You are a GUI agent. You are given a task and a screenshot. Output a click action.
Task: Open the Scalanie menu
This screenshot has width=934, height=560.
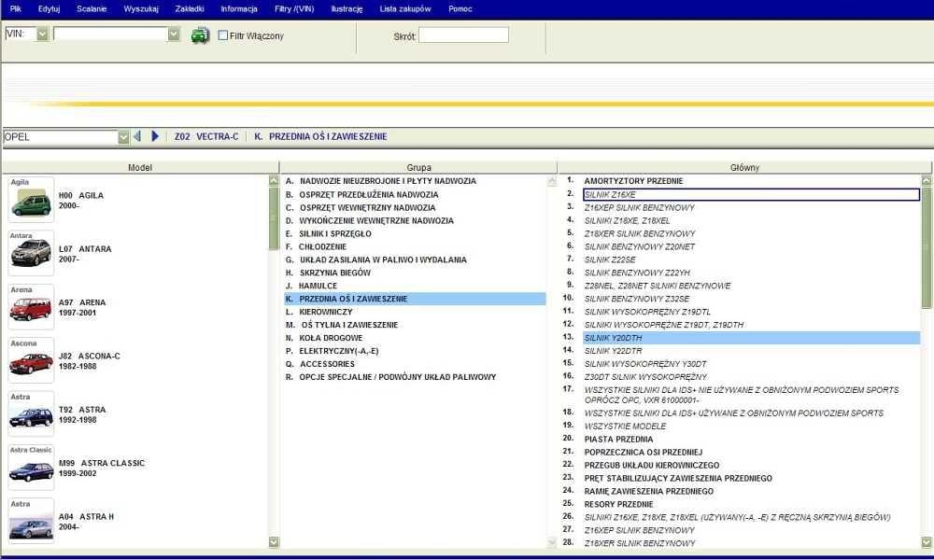[92, 9]
